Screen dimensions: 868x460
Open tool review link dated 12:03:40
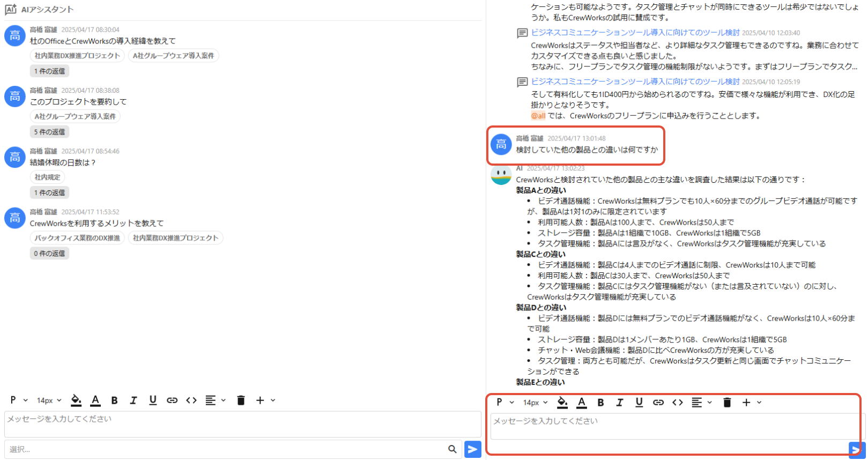(x=635, y=33)
